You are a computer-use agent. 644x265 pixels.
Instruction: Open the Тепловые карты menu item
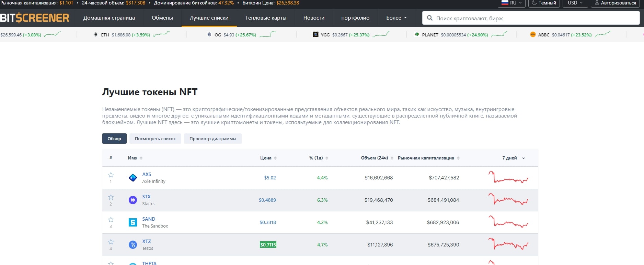(x=266, y=18)
